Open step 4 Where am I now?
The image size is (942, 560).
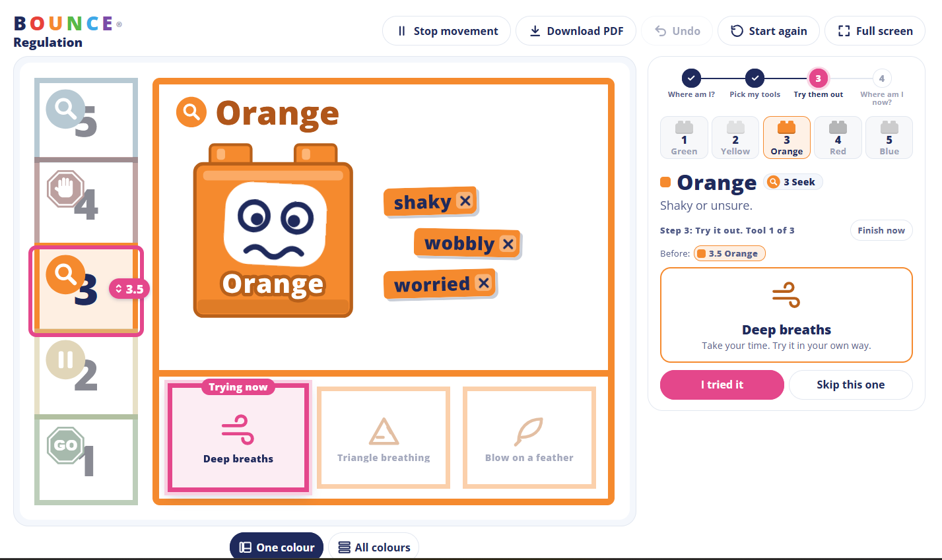(x=882, y=87)
